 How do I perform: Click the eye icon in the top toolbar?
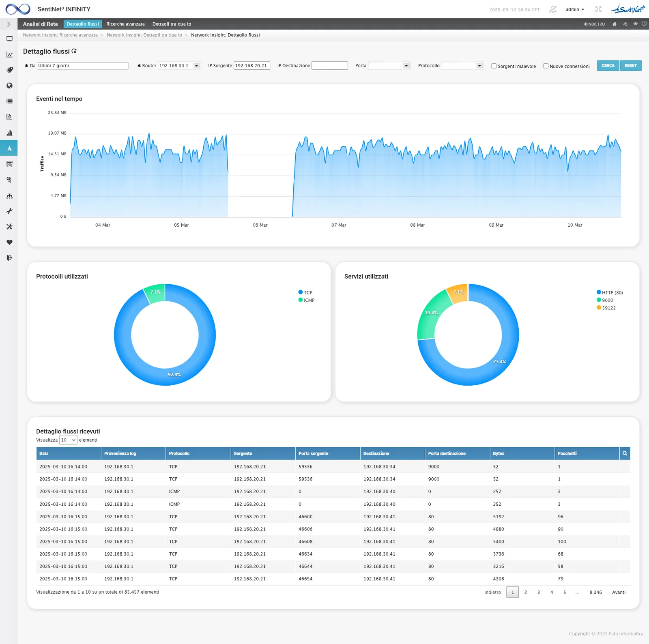click(636, 24)
